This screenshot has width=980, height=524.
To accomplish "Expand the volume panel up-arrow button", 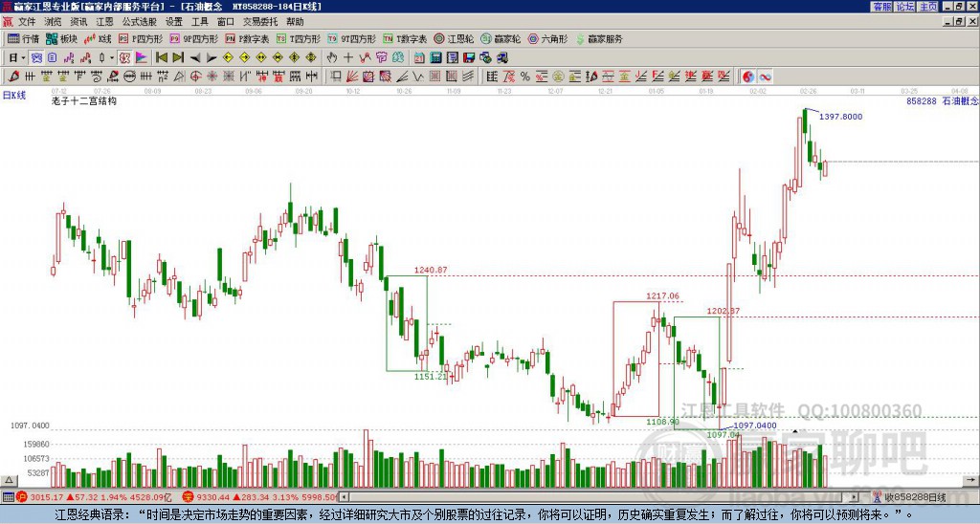I will tap(9, 481).
